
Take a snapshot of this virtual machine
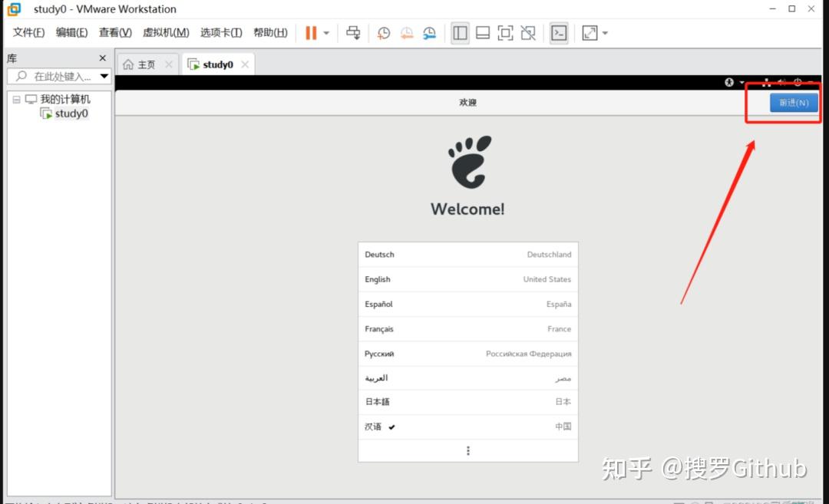383,33
